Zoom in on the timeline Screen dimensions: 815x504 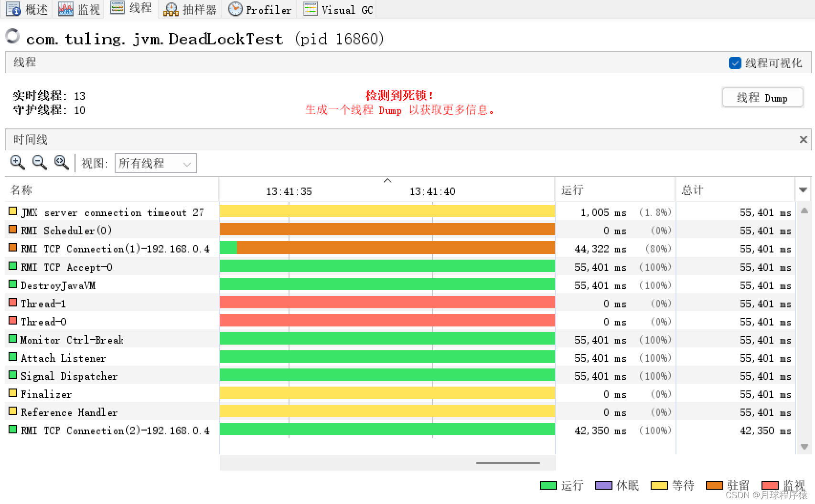pyautogui.click(x=18, y=163)
